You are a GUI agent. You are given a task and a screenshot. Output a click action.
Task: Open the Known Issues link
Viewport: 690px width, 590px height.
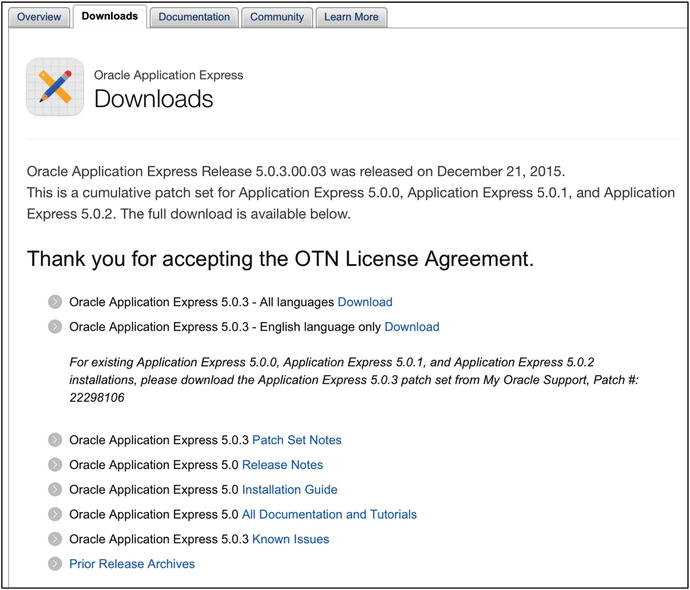point(290,539)
